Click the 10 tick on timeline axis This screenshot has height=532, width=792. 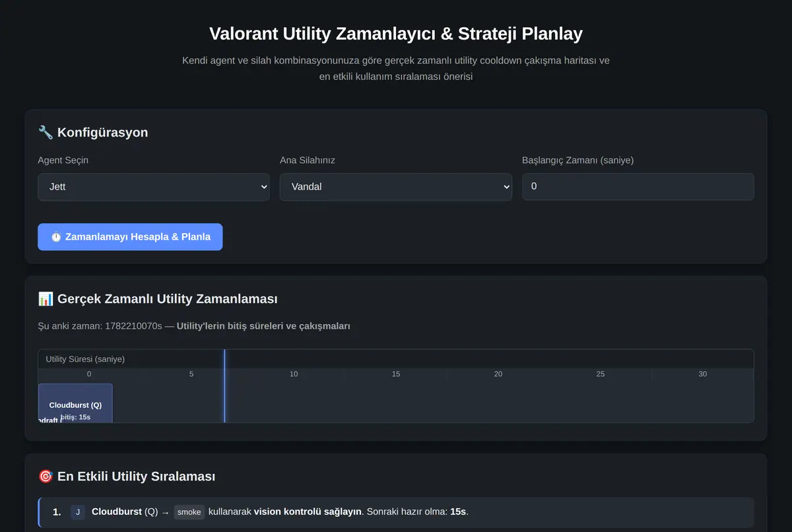pos(294,374)
